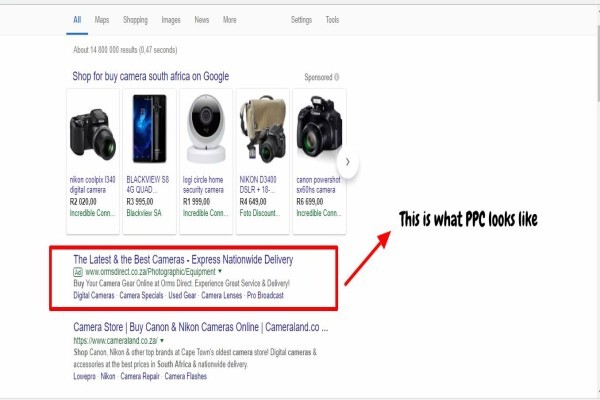Viewport: 600px width, 400px height.
Task: Click the R3 995,00 price
Action: click(x=140, y=202)
